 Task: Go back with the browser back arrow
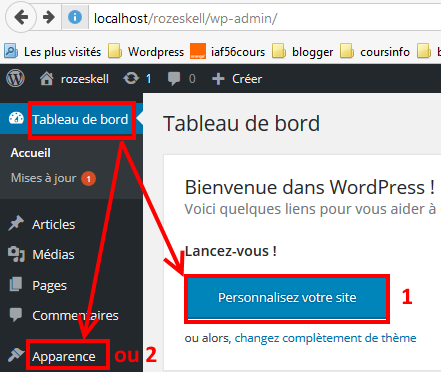(21, 17)
